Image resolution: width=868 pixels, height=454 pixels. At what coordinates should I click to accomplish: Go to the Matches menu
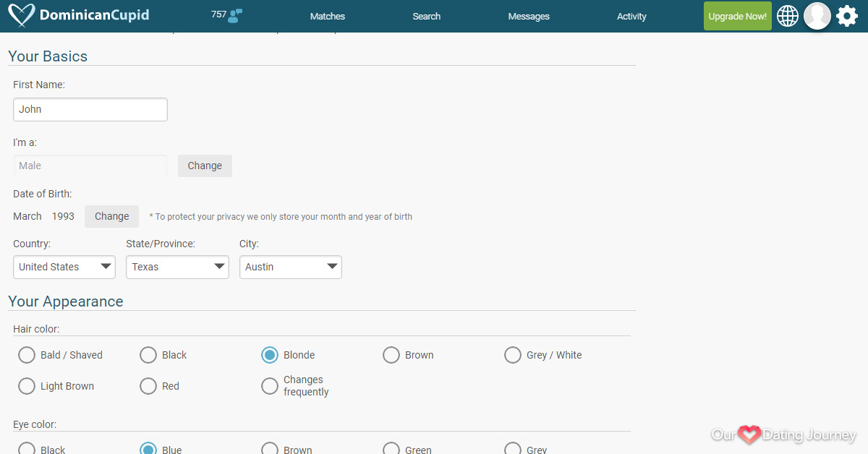tap(328, 17)
